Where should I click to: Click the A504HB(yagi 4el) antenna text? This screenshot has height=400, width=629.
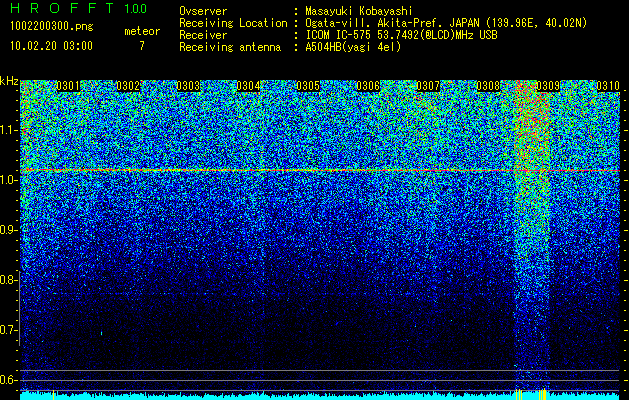click(353, 47)
